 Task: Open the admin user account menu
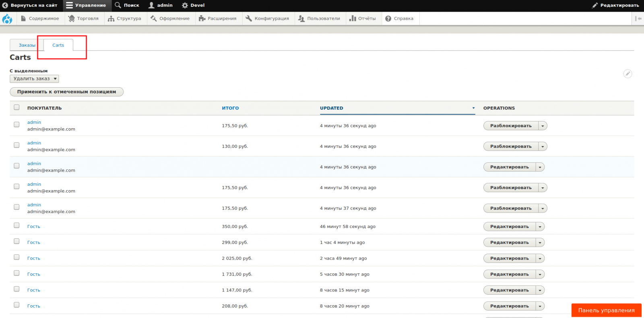[161, 5]
